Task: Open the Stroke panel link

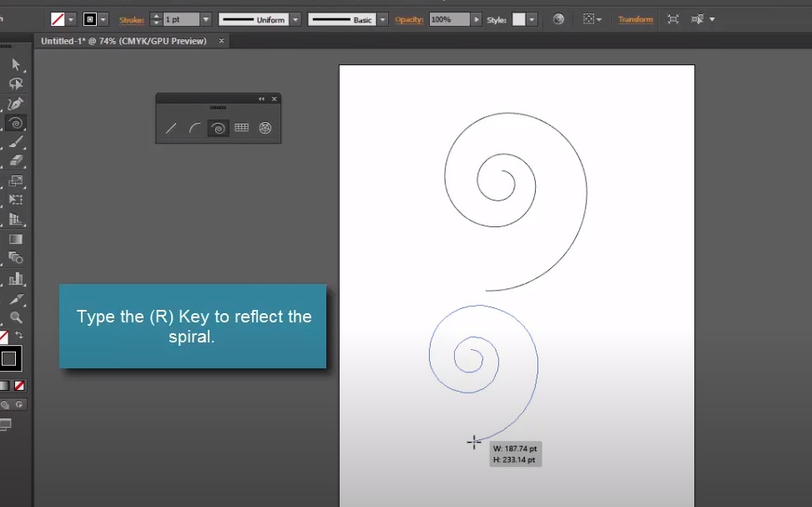Action: click(132, 20)
